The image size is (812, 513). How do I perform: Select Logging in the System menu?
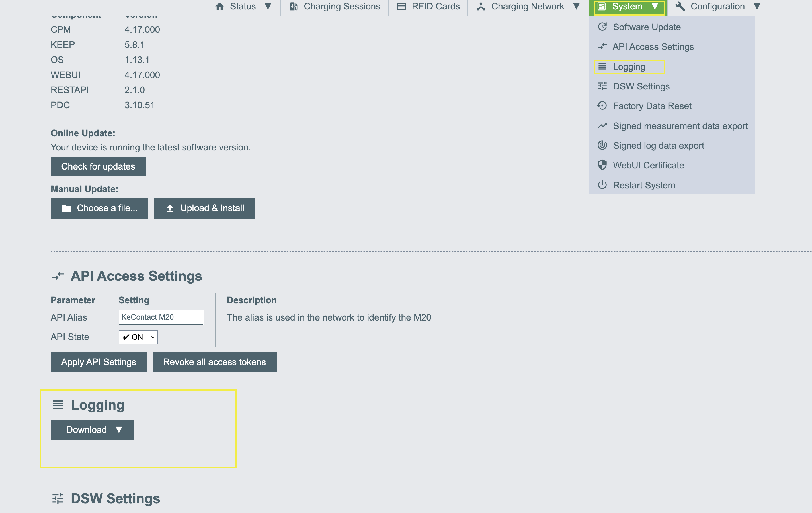(629, 67)
